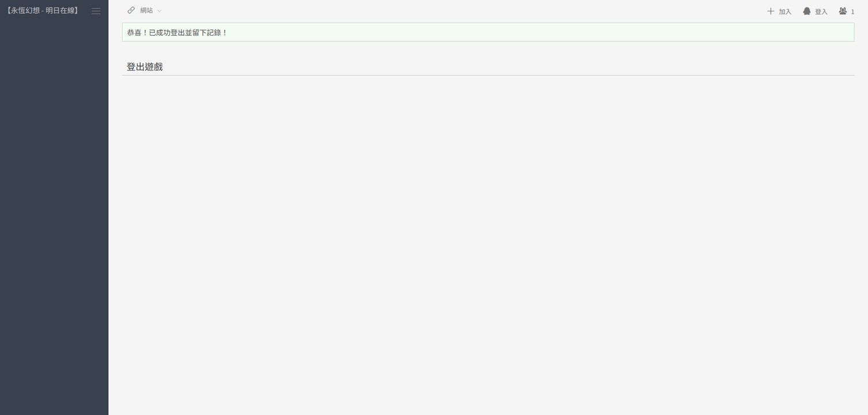Toggle the sidebar with the hamburger icon
Image resolution: width=868 pixels, height=415 pixels.
click(96, 11)
